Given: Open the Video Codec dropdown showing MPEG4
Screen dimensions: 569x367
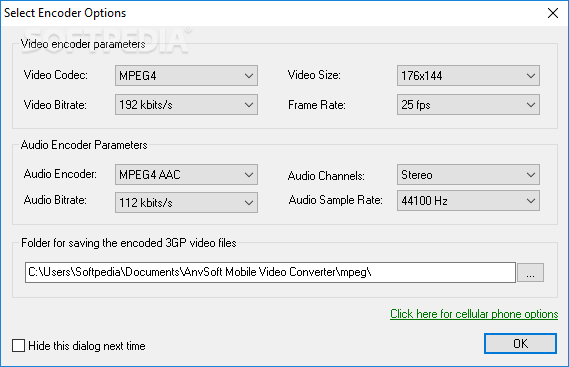Looking at the screenshot, I should [186, 76].
